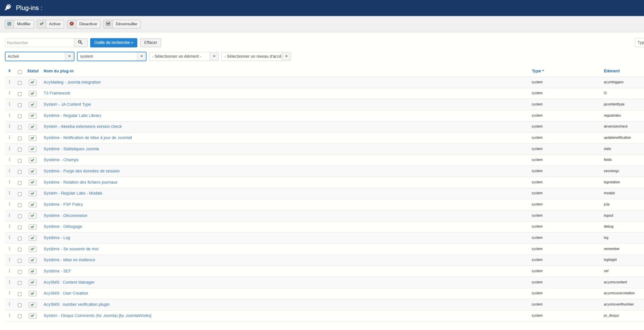The width and height of the screenshot is (644, 330).
Task: Click the search magnifier icon button
Action: pyautogui.click(x=81, y=42)
